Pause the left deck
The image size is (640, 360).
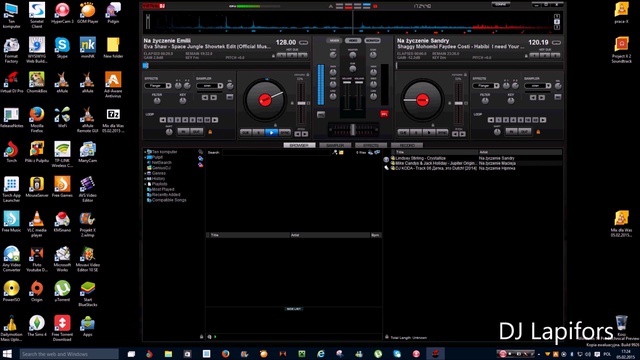(259, 132)
